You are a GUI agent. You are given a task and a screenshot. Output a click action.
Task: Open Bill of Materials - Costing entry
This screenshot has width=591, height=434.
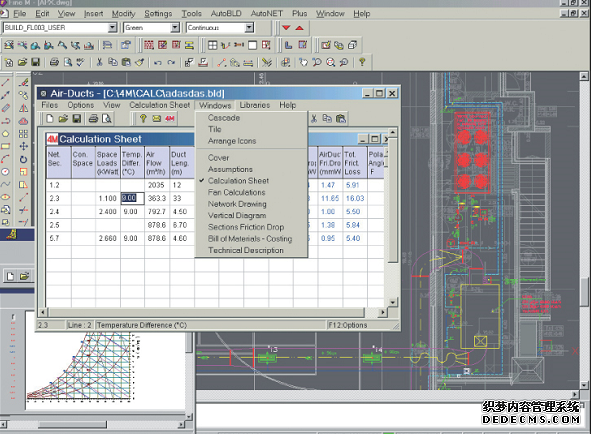pos(250,239)
